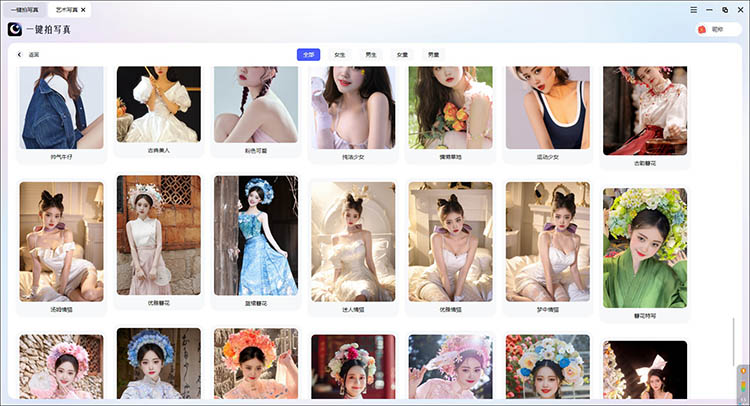Pick white-blue flower crown rose garden template
Image resolution: width=750 pixels, height=406 pixels.
548,367
